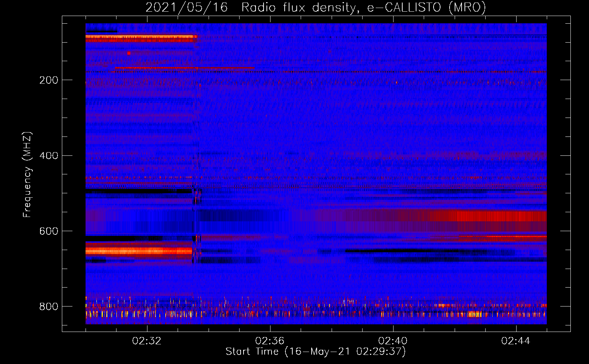Click the plot title '2021/05/16 Radio flux density, e-CALLISTO (MRO)'

click(x=316, y=7)
